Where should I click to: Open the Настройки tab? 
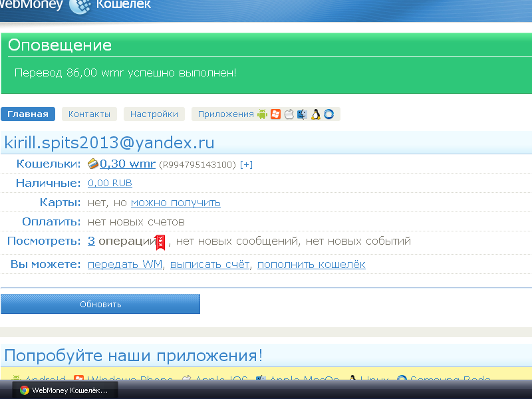pyautogui.click(x=154, y=114)
